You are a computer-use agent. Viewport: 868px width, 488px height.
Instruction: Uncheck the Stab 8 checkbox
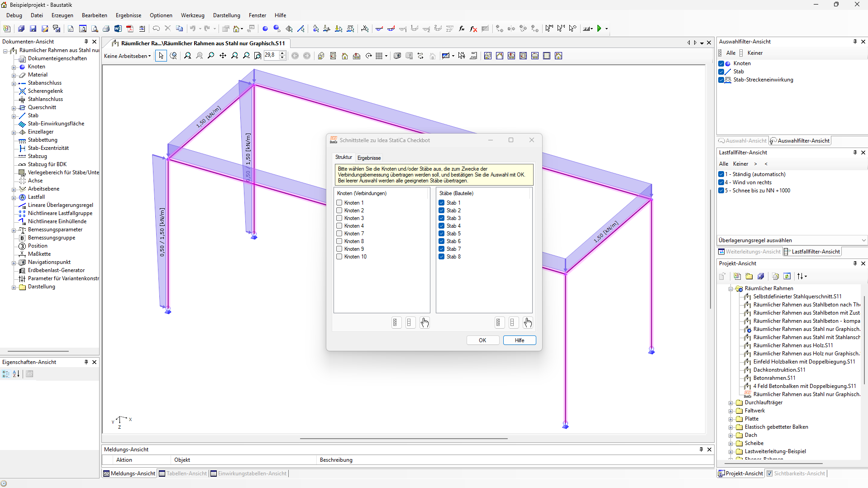click(441, 257)
